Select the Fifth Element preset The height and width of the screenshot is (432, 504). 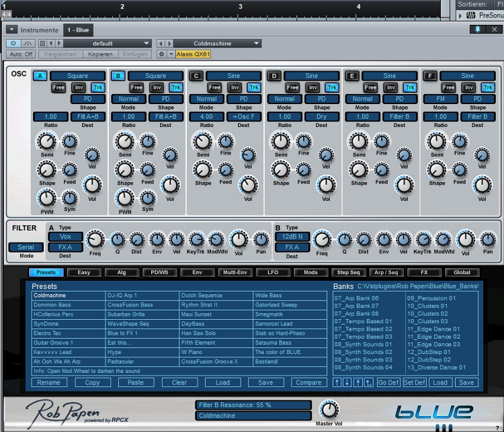pyautogui.click(x=216, y=343)
